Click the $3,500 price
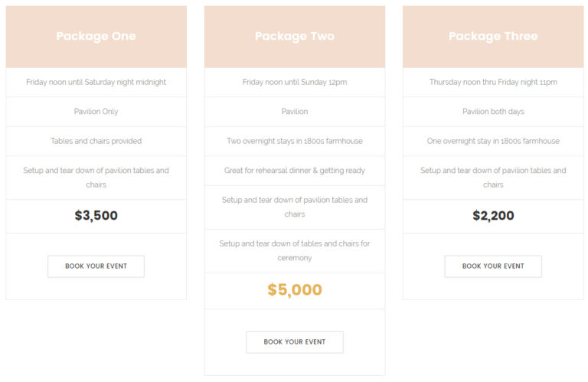The width and height of the screenshot is (588, 382). click(96, 216)
